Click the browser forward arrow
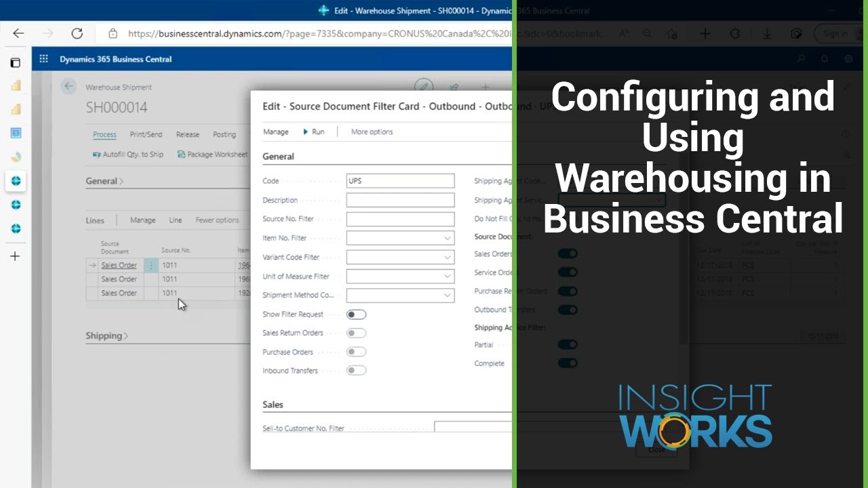 click(47, 33)
